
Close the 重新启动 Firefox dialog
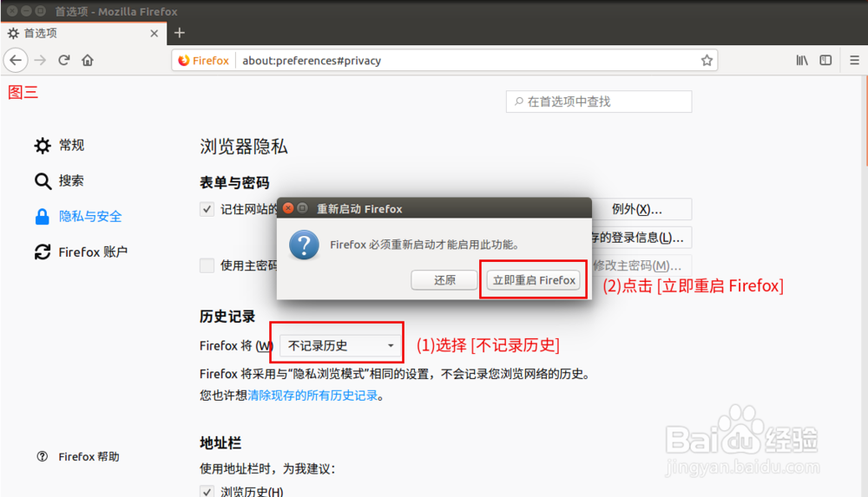point(288,208)
